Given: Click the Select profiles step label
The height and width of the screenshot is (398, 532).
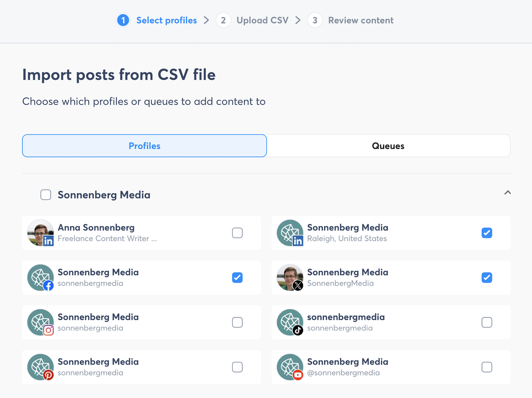Looking at the screenshot, I should (x=166, y=20).
